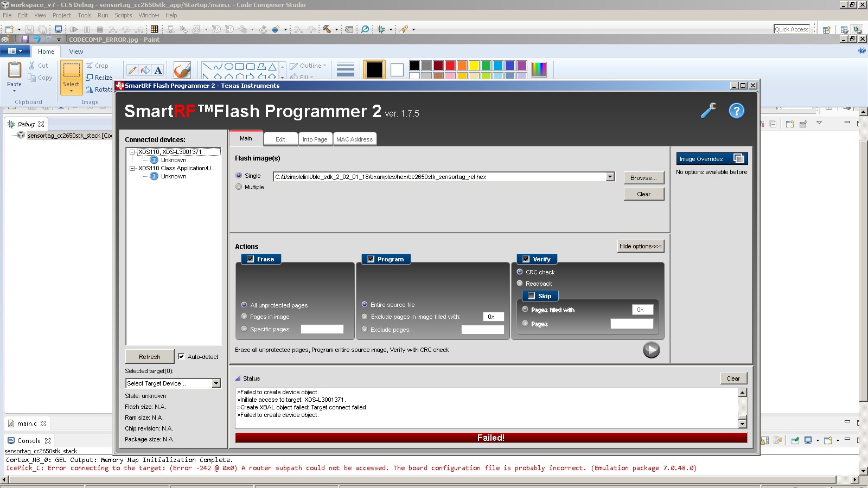Click the Status log scroll down arrow
The height and width of the screenshot is (488, 868).
tap(743, 423)
